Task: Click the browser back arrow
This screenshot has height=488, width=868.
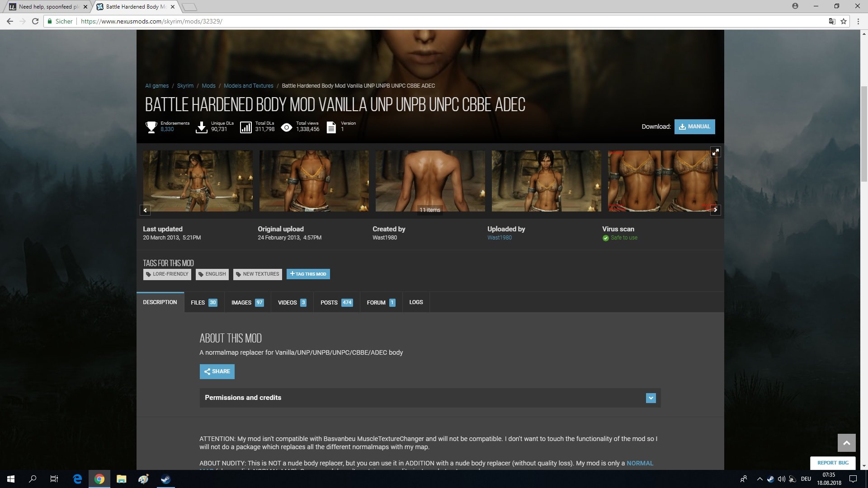Action: point(10,21)
